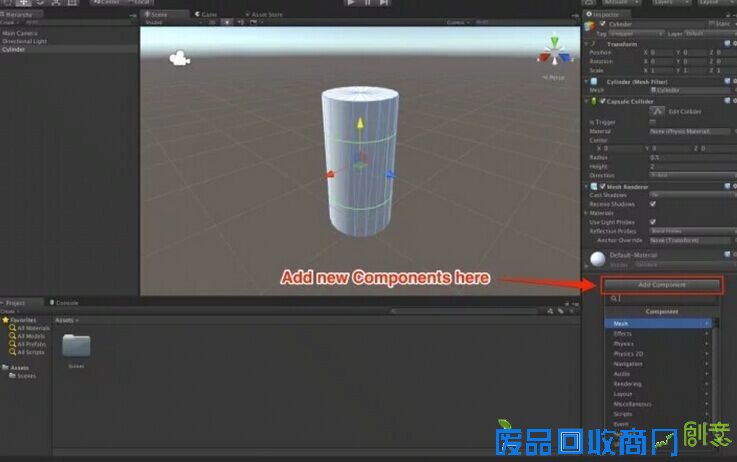The image size is (737, 462).
Task: Open the Direction dropdown
Action: pyautogui.click(x=693, y=175)
